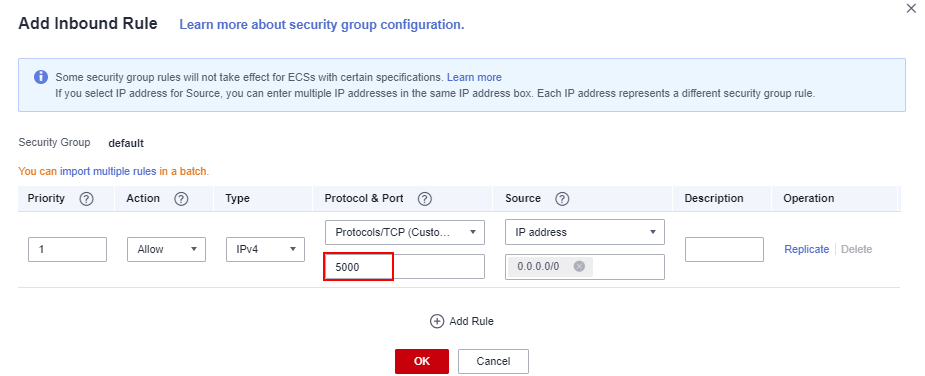
Task: Expand the Protocols/TCP protocol dropdown
Action: pyautogui.click(x=405, y=233)
